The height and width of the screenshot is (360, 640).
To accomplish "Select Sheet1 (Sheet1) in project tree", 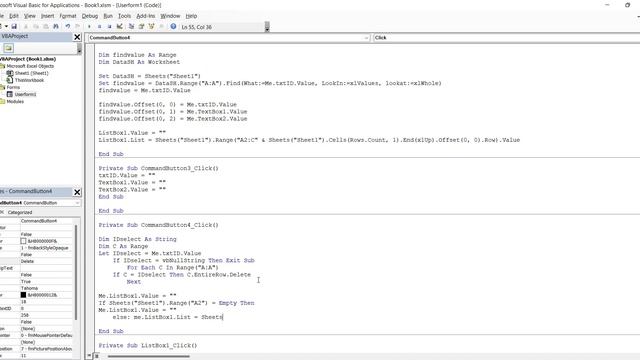I will [x=31, y=73].
